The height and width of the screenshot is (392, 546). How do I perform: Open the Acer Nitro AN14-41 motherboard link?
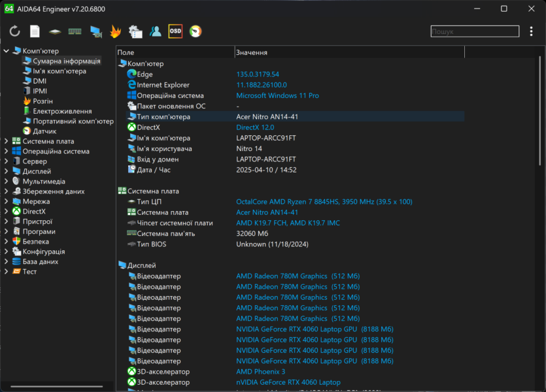(x=267, y=212)
